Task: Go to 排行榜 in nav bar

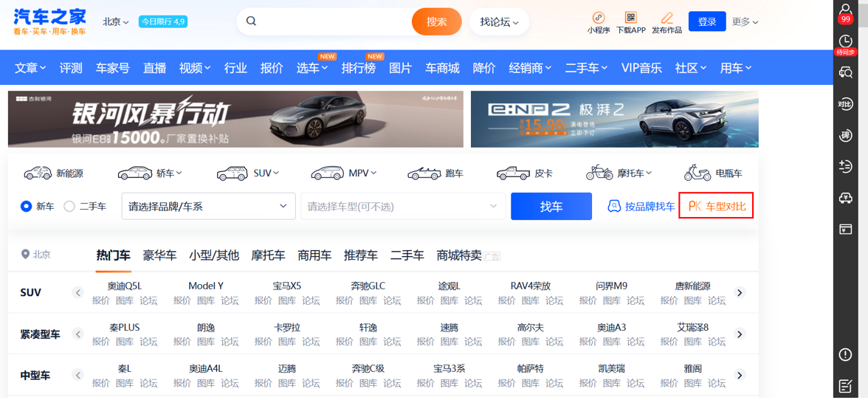Action: pos(358,68)
